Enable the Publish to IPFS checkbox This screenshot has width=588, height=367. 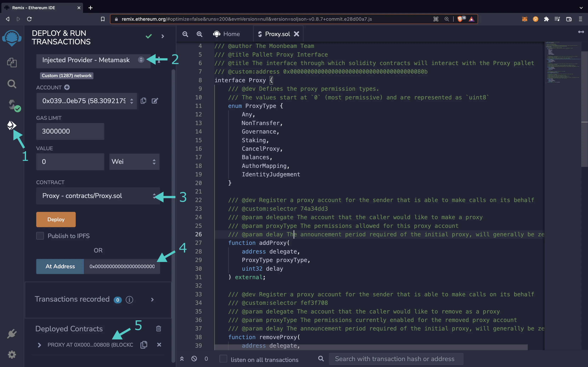(x=40, y=236)
